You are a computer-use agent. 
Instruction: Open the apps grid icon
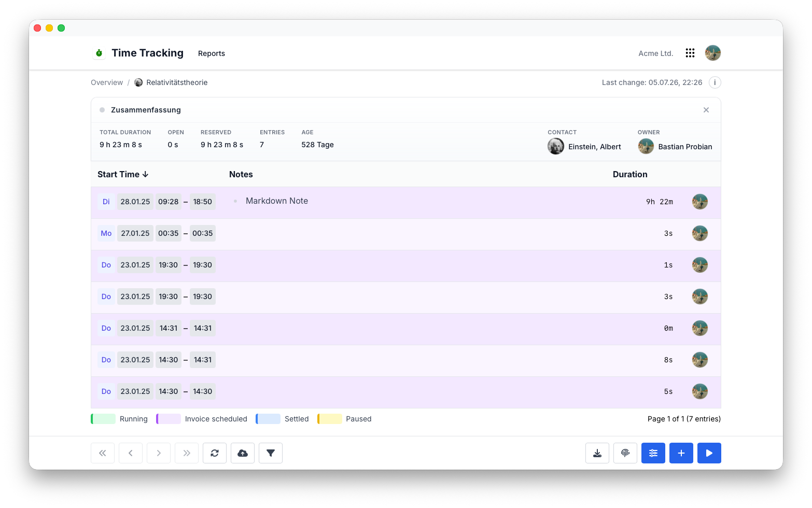click(690, 53)
